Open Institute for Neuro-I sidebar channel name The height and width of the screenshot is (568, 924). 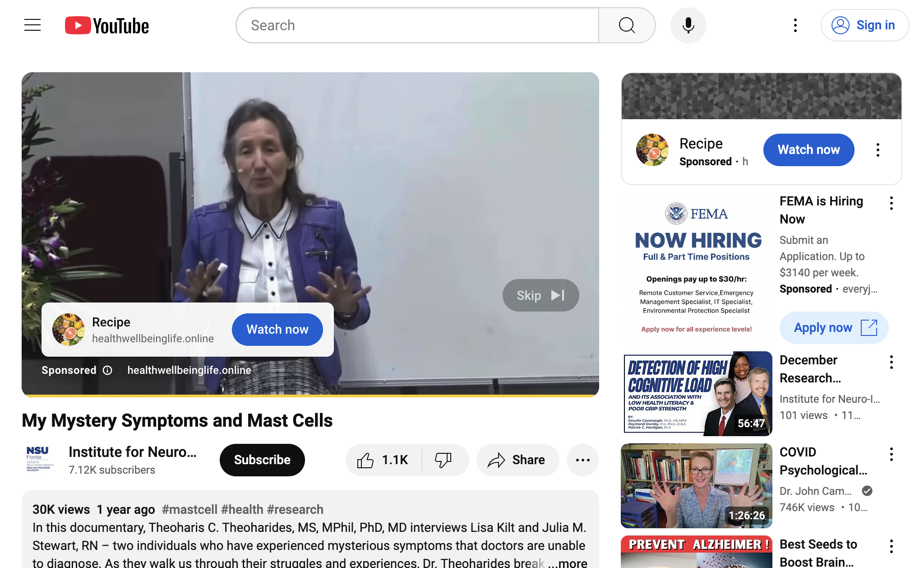[x=830, y=399]
